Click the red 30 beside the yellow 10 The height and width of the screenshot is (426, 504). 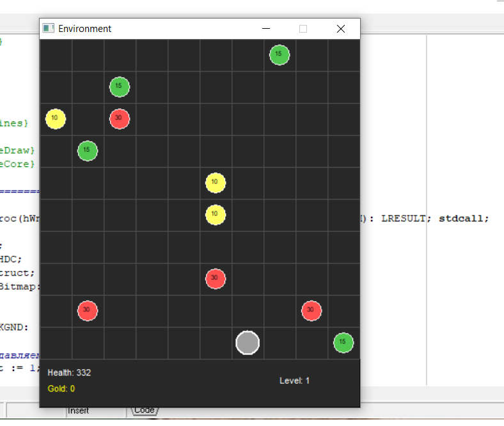[x=120, y=119]
